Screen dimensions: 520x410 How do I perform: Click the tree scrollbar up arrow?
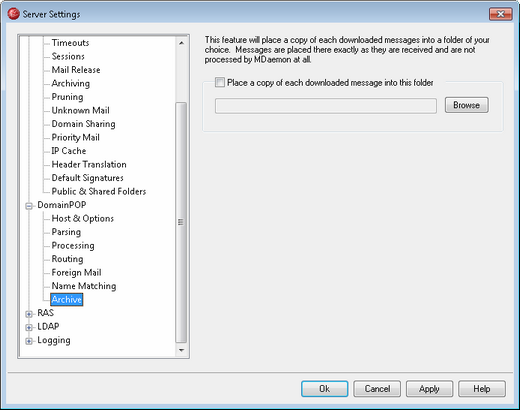(x=181, y=43)
